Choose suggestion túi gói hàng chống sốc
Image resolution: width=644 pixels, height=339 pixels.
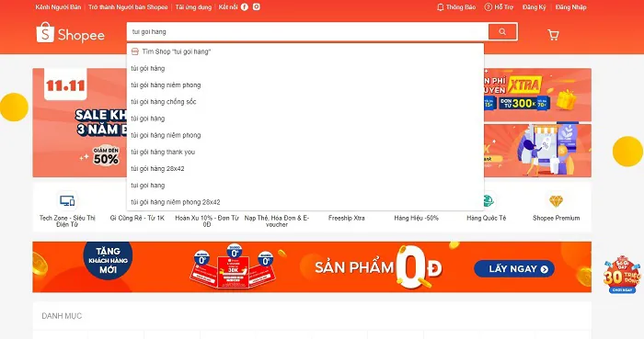(x=305, y=102)
